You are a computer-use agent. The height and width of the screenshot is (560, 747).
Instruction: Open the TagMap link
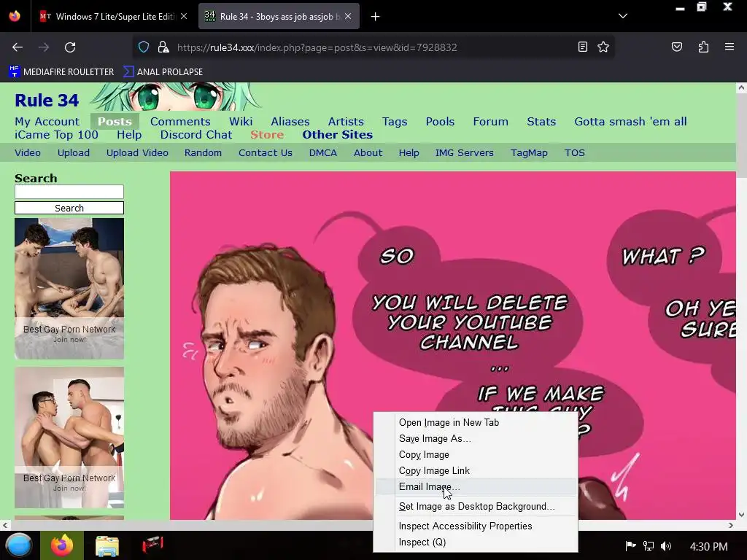pyautogui.click(x=529, y=153)
